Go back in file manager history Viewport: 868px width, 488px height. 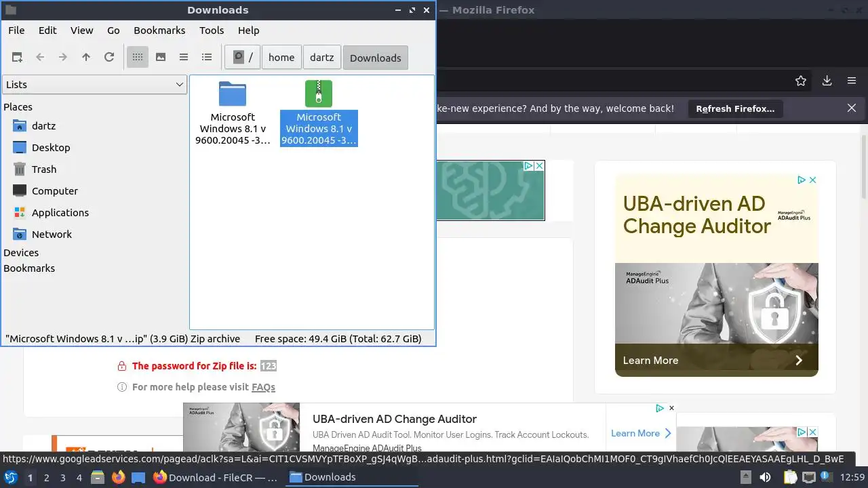pyautogui.click(x=40, y=58)
